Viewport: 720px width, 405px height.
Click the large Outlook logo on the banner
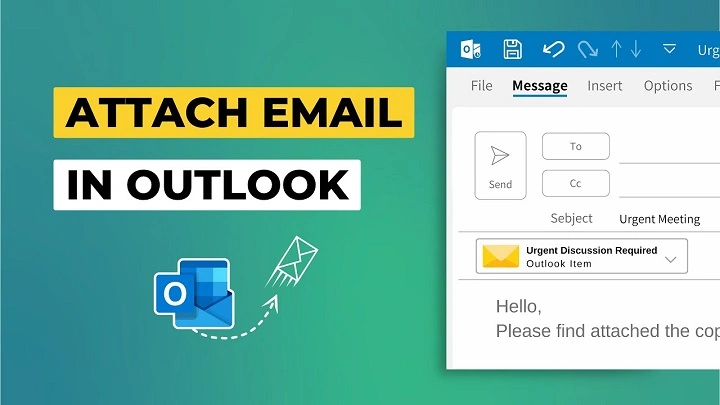tap(194, 293)
